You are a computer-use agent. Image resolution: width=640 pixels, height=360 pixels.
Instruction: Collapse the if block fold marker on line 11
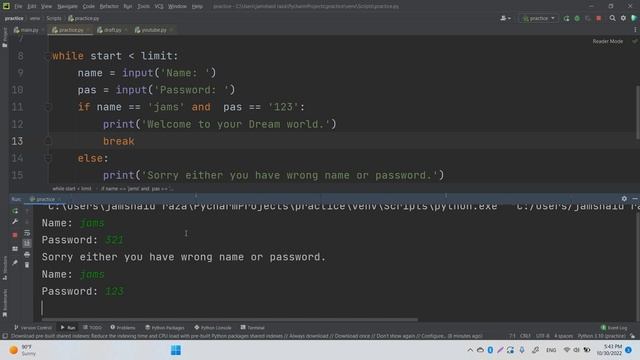click(48, 107)
